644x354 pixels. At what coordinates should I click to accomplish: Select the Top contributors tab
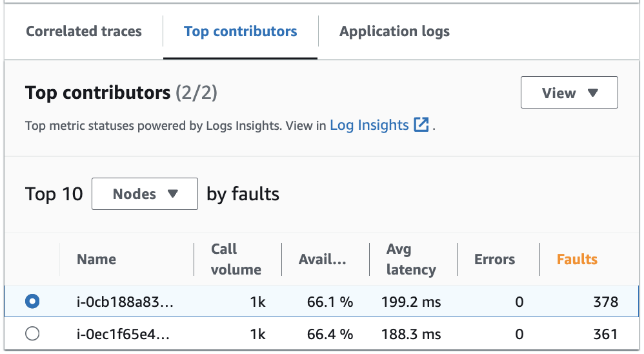click(x=240, y=32)
